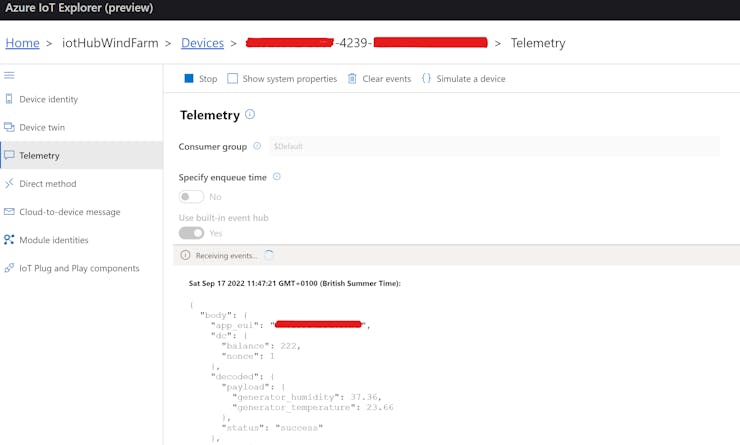Viewport: 740px width, 445px height.
Task: Stop receiving telemetry events
Action: tap(201, 78)
